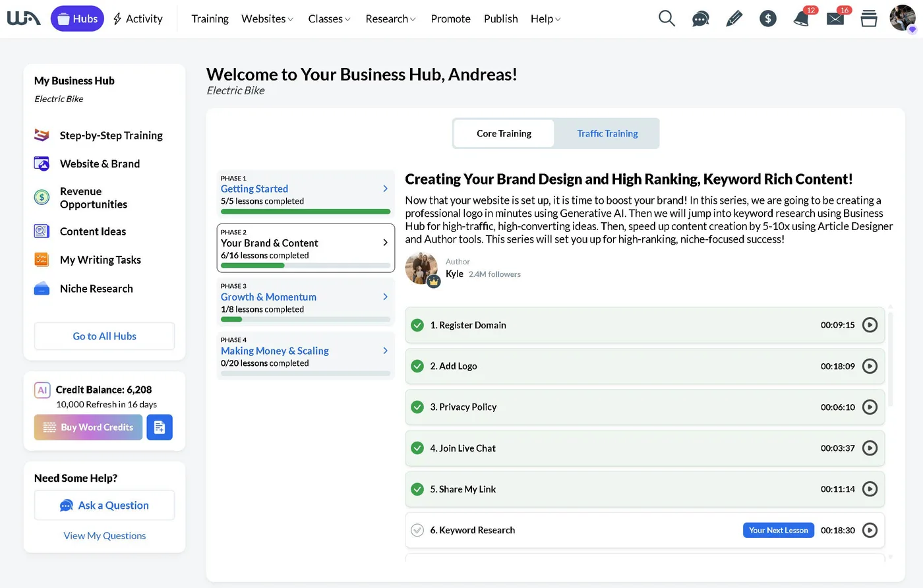Click the Getting Started progress bar
The width and height of the screenshot is (923, 588).
(x=306, y=212)
